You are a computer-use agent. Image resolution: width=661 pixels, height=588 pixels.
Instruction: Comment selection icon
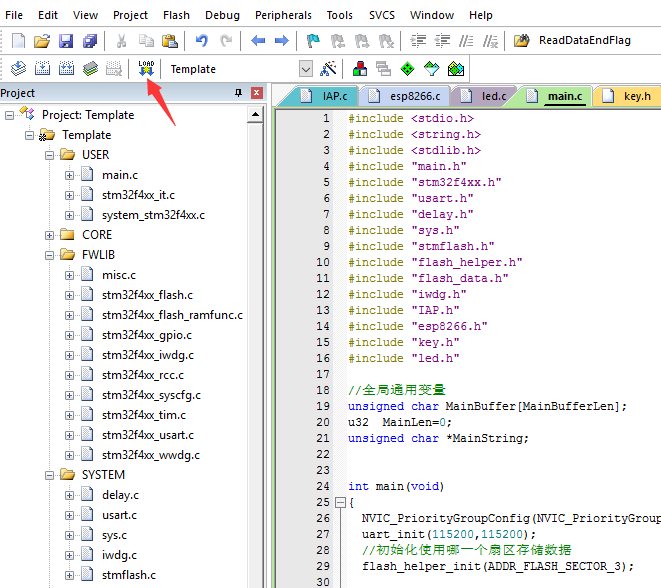tap(466, 41)
